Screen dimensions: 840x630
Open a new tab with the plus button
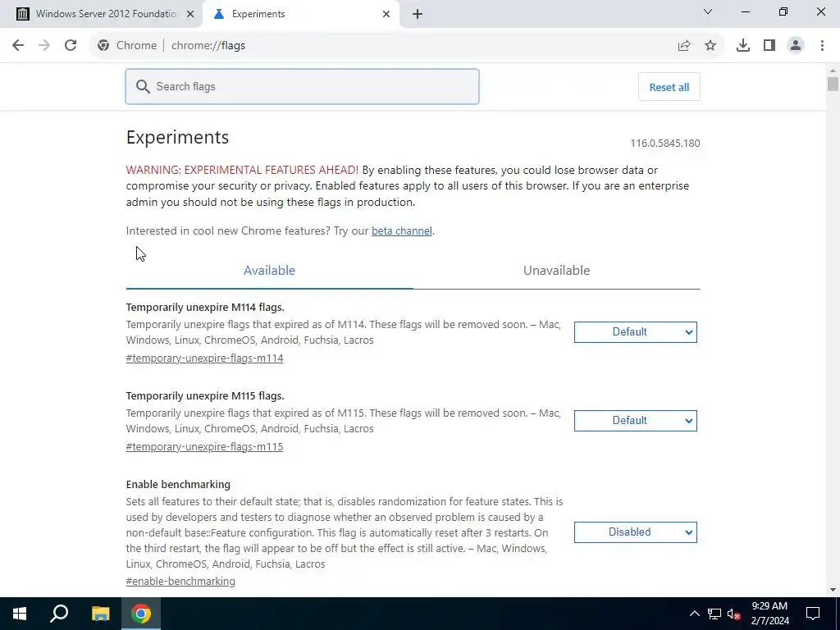(418, 14)
